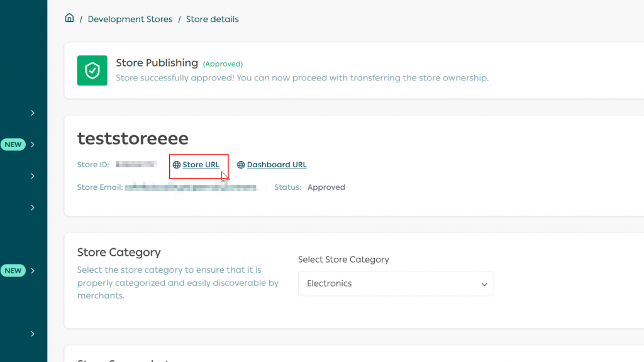Click the down arrow in the Electronics combo box
The height and width of the screenshot is (362, 644).
[484, 284]
